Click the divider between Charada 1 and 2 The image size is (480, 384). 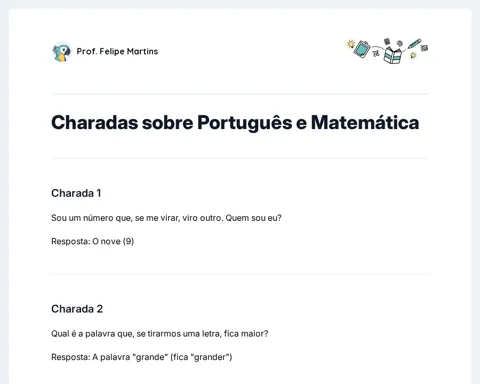click(x=240, y=275)
